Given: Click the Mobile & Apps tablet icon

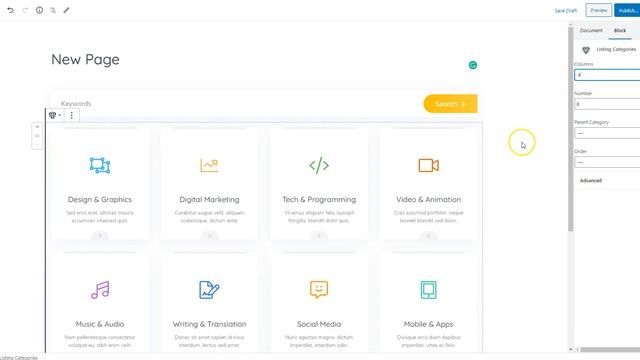Looking at the screenshot, I should [429, 290].
